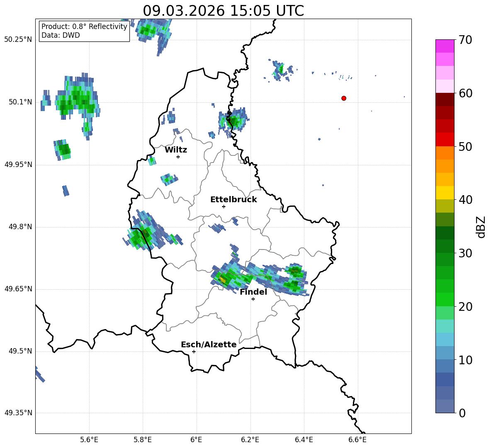Click the Ettelbruck city label
Screen dimensions: 491x448
pyautogui.click(x=233, y=199)
